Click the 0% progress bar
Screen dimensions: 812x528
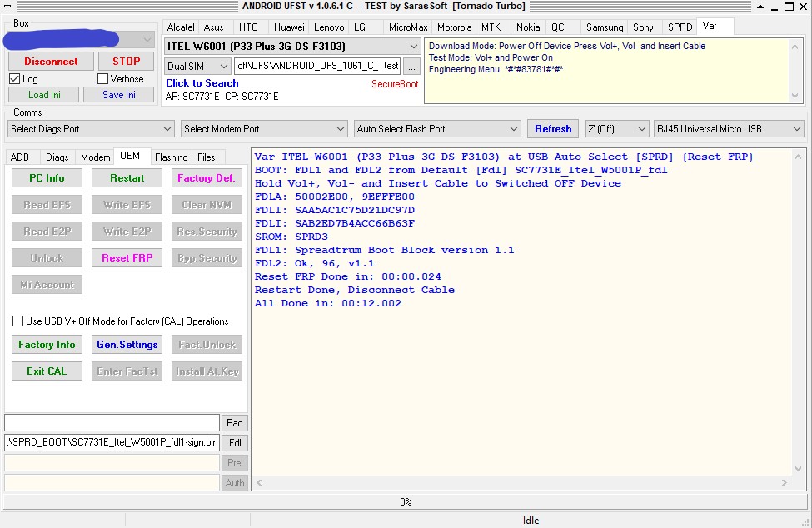406,501
